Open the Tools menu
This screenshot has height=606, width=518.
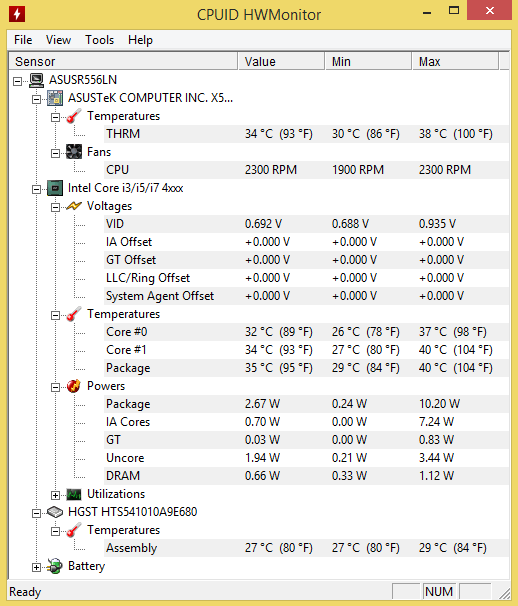pos(100,40)
